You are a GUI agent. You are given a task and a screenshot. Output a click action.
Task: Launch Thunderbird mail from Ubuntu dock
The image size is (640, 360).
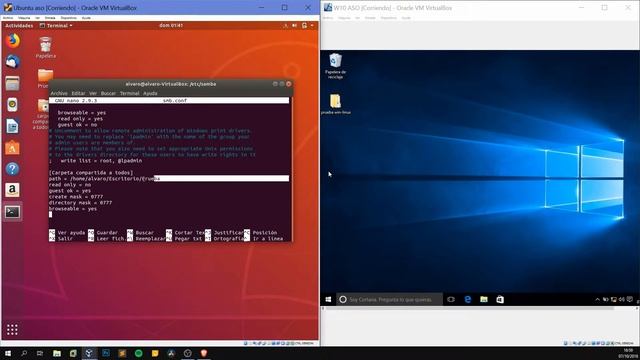point(13,62)
